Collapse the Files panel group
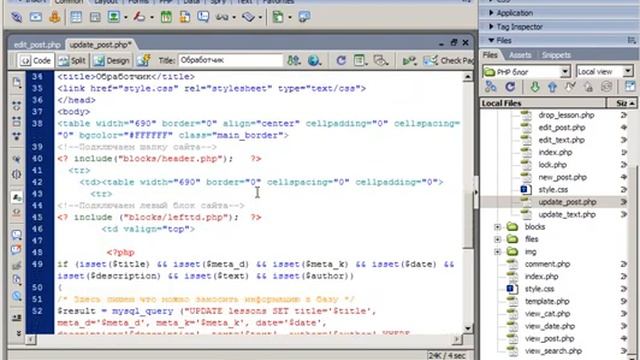Viewport: 640px width, 360px height. [491, 40]
